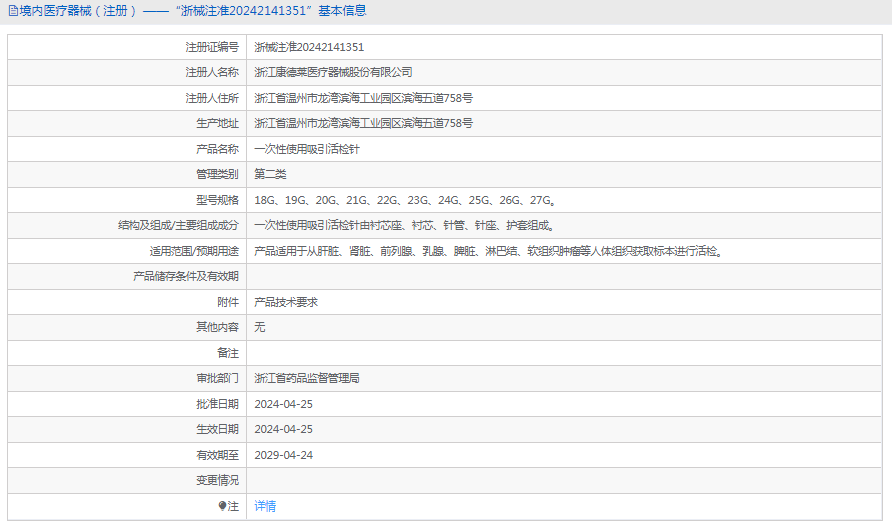This screenshot has width=892, height=523.
Task: Click the 生产地址 label
Action: click(217, 123)
